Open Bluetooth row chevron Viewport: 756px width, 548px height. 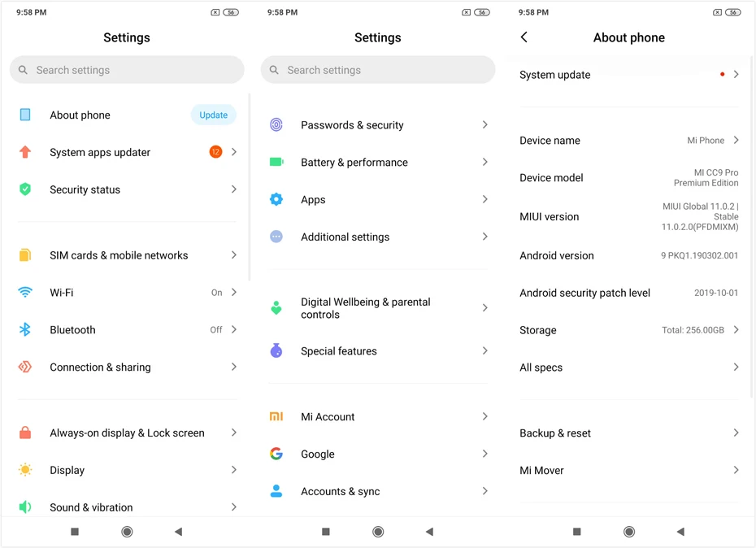[234, 329]
